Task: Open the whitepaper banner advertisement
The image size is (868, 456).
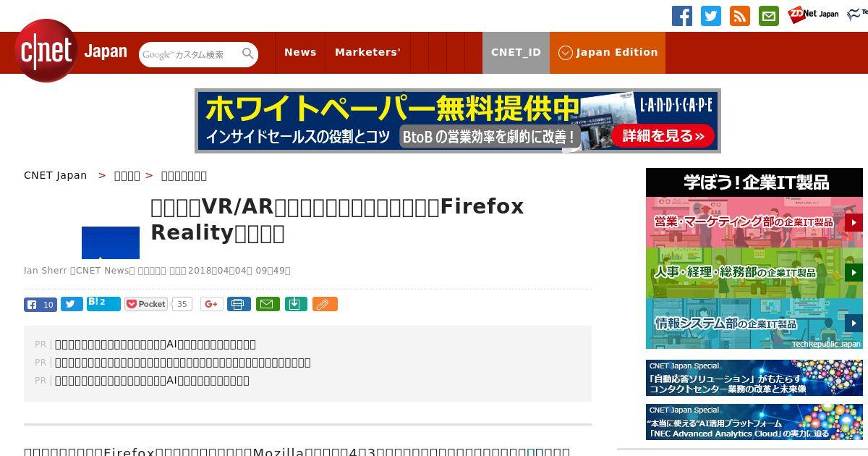Action: point(457,121)
